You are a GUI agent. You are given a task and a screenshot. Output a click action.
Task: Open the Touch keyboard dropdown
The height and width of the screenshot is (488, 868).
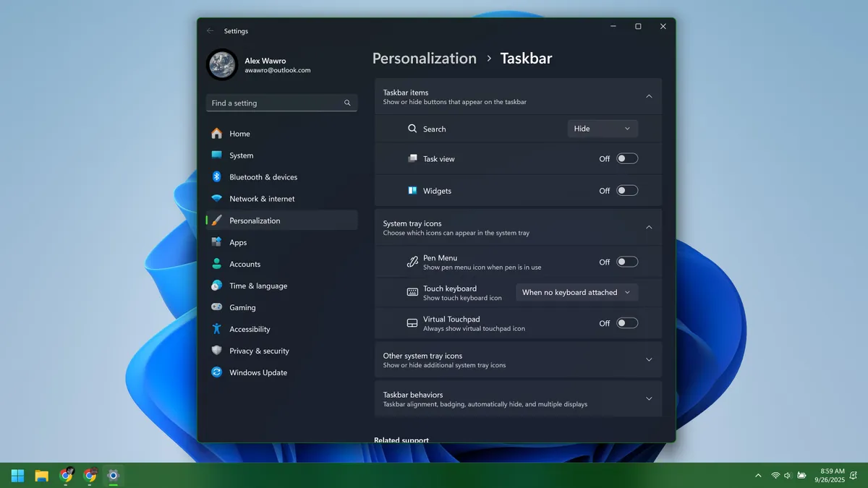tap(576, 293)
